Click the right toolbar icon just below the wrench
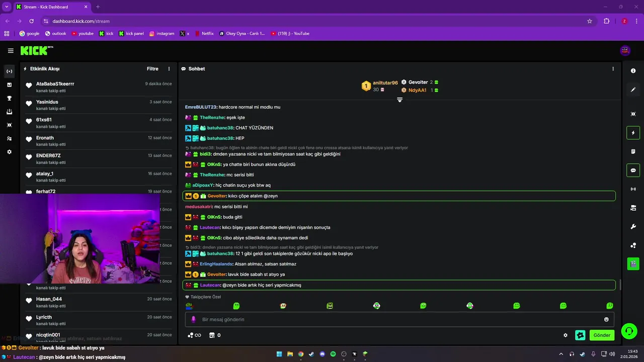 (x=633, y=245)
